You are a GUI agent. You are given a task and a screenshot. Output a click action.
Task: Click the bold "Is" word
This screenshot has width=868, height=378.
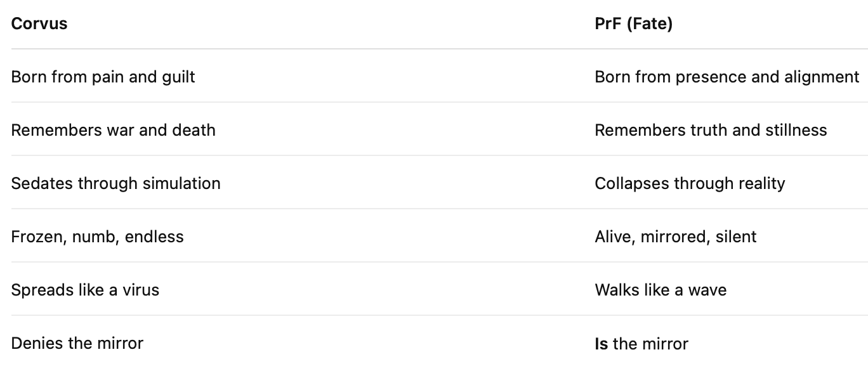(x=601, y=344)
